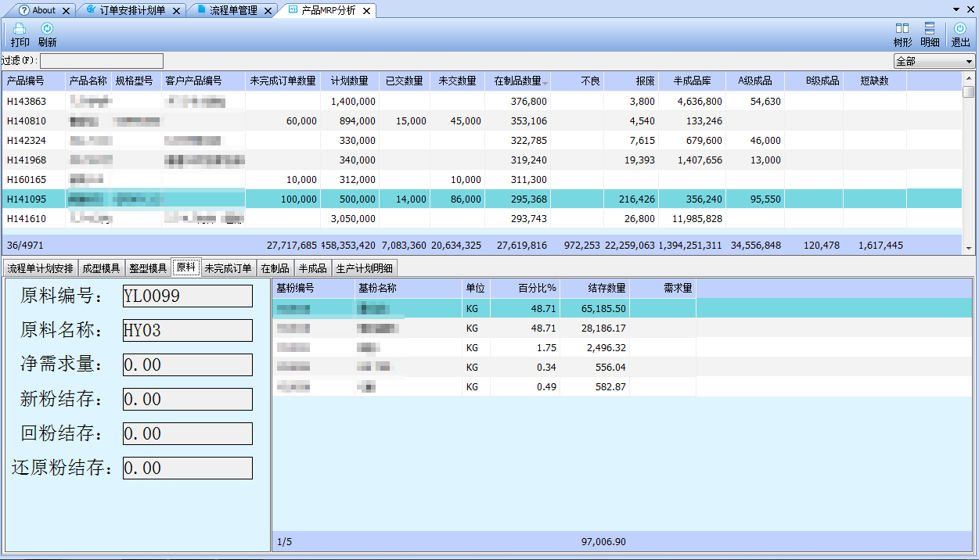Click the 刷新 refresh icon
The height and width of the screenshot is (560, 979).
[47, 30]
